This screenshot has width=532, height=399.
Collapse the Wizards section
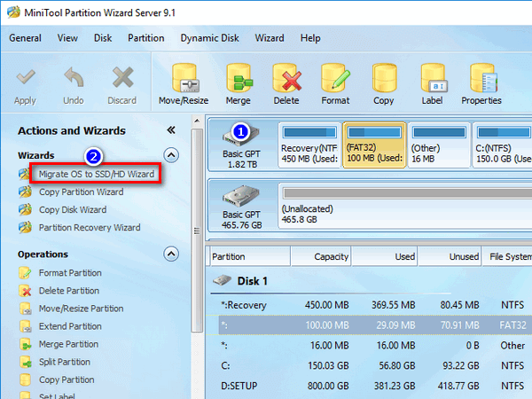(171, 155)
